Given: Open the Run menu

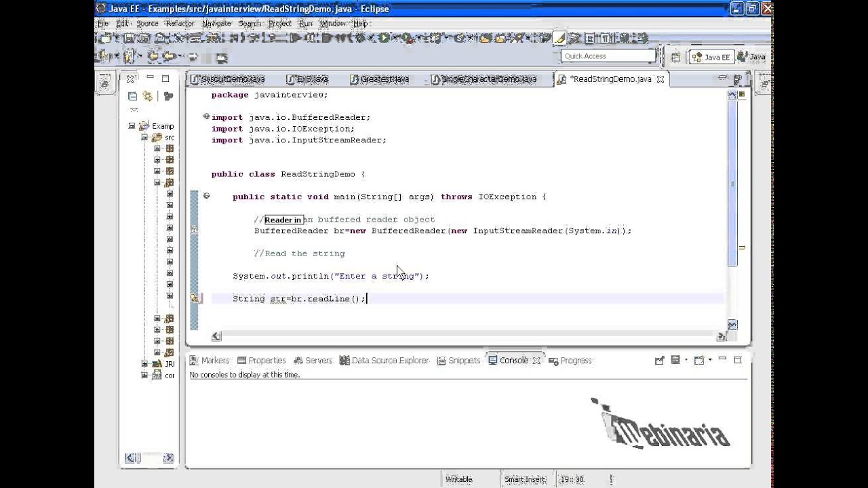Looking at the screenshot, I should click(x=306, y=23).
